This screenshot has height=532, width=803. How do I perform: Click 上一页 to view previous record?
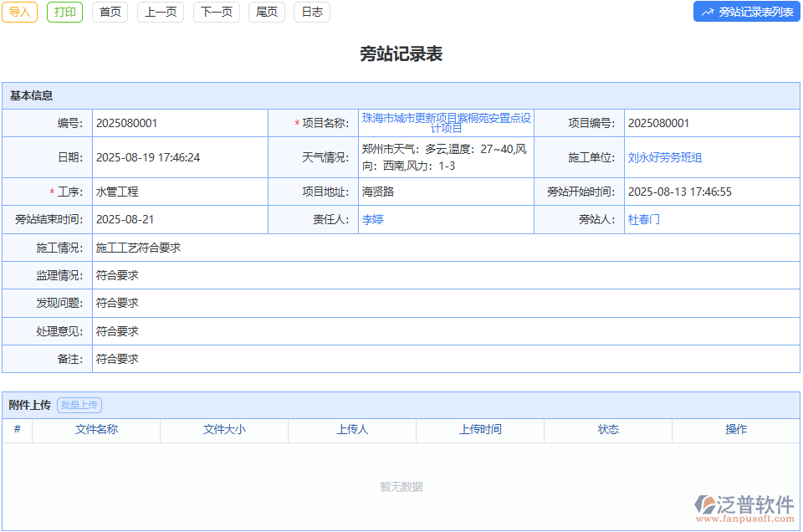(160, 13)
